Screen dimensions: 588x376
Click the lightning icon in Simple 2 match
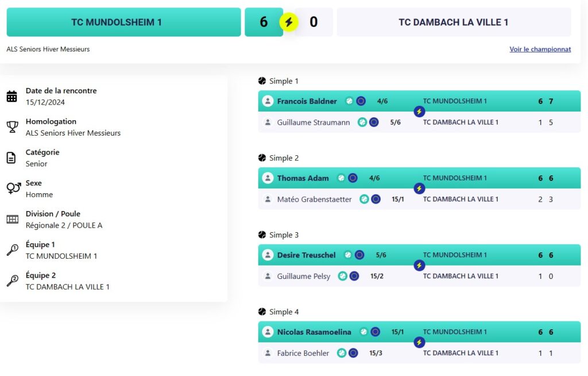tap(419, 189)
